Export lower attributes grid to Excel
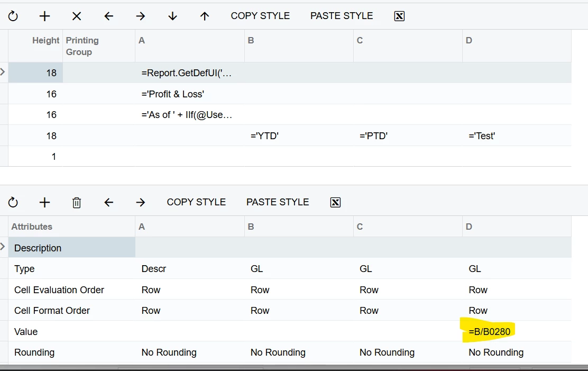This screenshot has height=371, width=588. (335, 202)
